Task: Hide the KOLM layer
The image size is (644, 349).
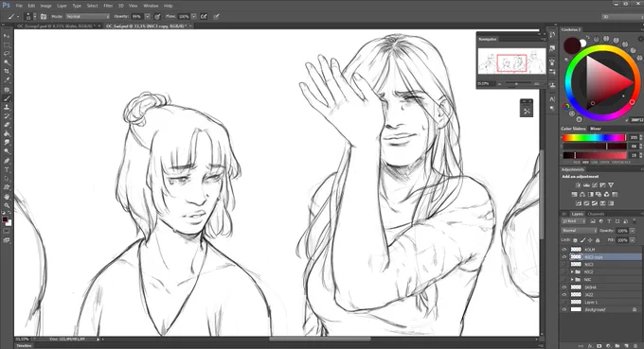Action: pos(564,250)
